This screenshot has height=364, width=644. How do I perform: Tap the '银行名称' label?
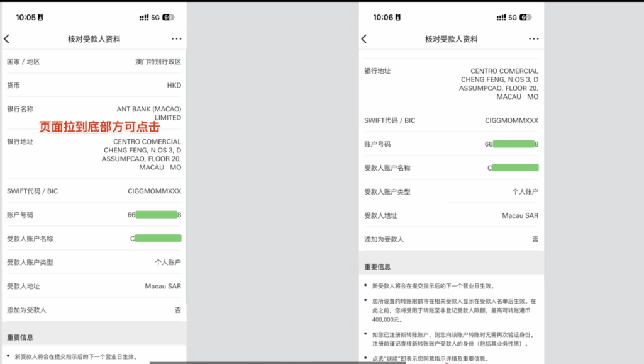[20, 109]
